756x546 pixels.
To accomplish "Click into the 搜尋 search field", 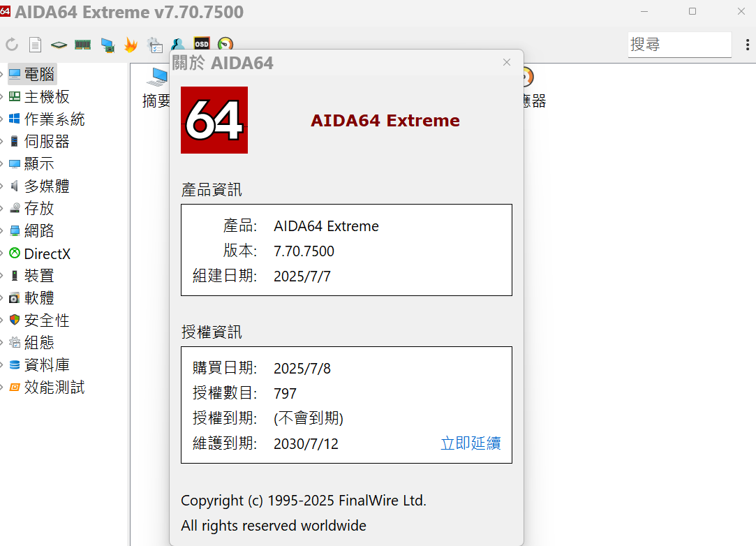I will 679,45.
